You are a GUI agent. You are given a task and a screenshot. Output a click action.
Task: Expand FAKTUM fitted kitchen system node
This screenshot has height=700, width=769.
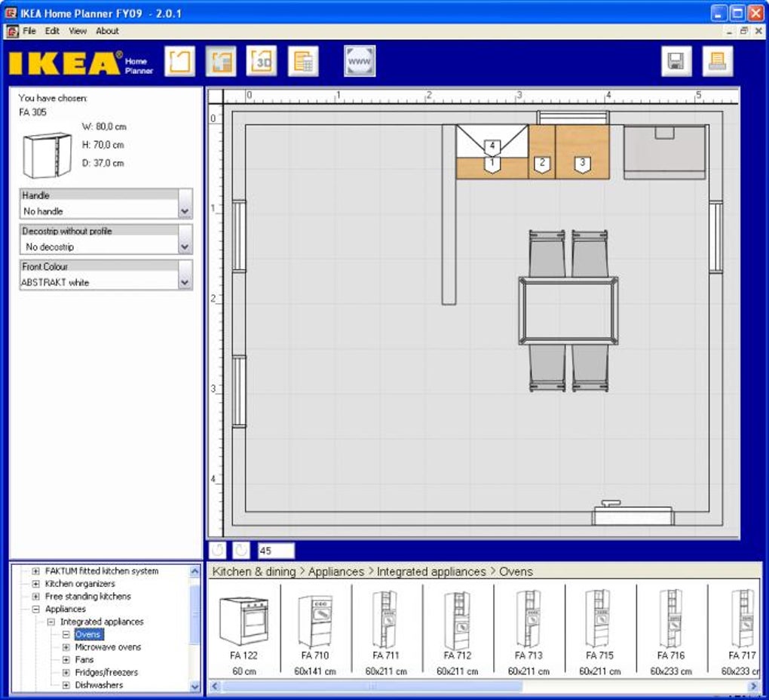click(x=35, y=571)
